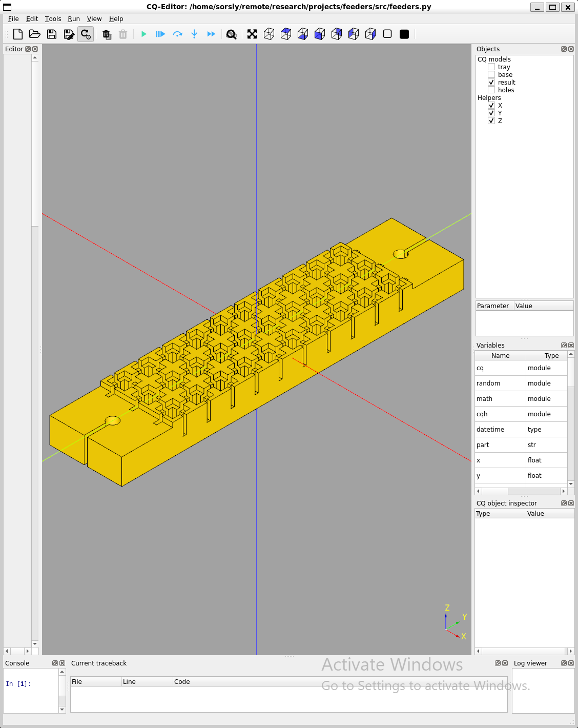Start debug mode
Image resolution: width=578 pixels, height=728 pixels.
pyautogui.click(x=160, y=34)
